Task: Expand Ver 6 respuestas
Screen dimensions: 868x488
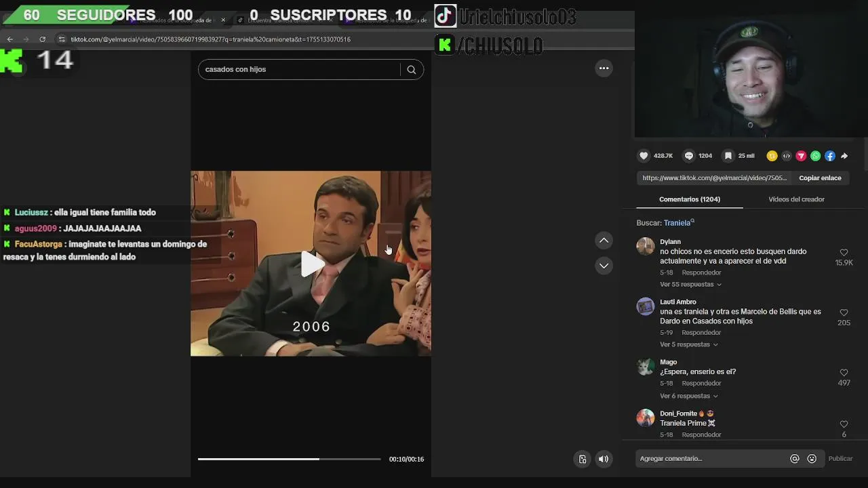Action: (x=688, y=396)
